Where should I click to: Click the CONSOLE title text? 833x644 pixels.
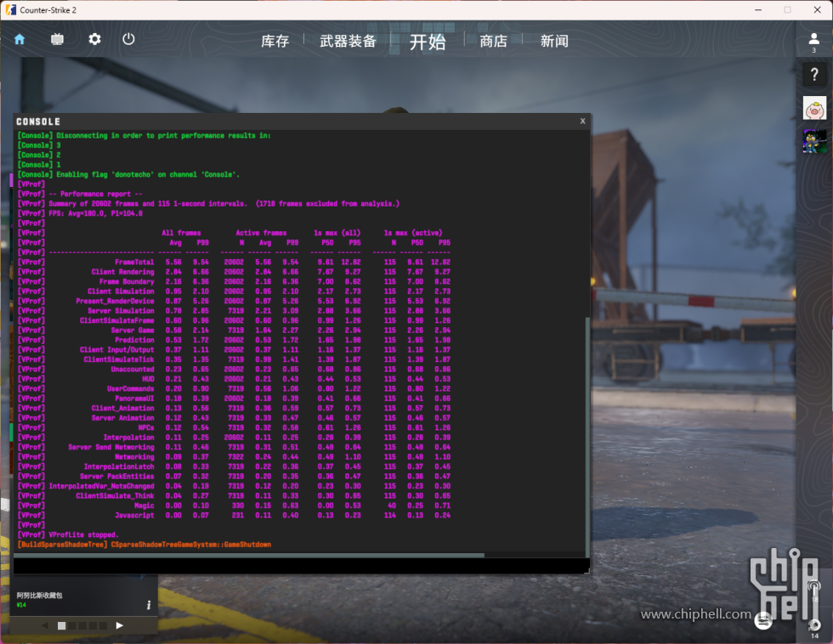[x=38, y=121]
